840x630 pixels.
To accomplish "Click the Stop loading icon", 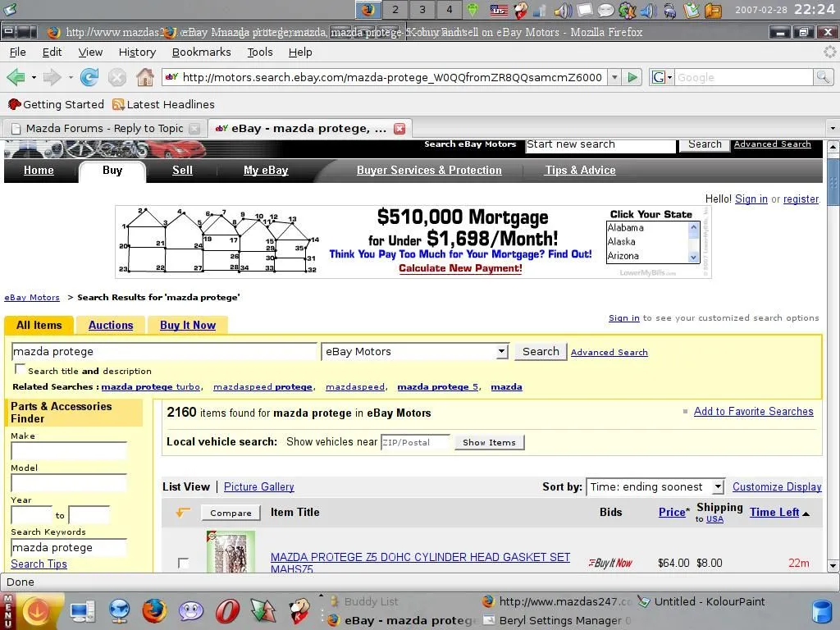I will click(116, 77).
